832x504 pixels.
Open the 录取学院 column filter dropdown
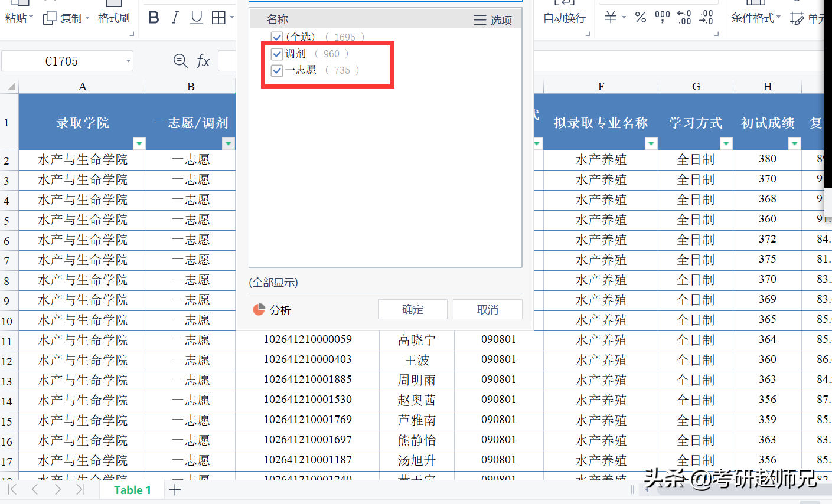pos(139,143)
